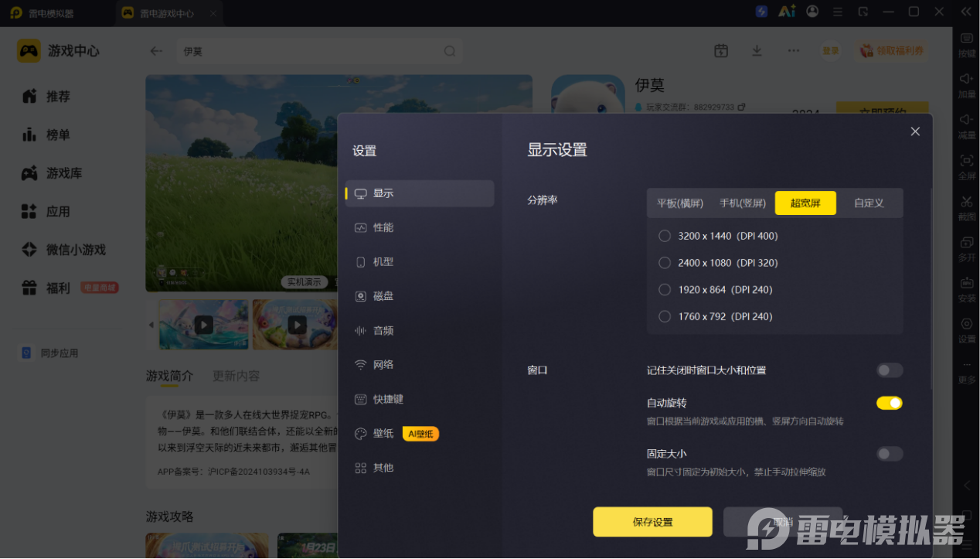Collapse right toolbar with double-chevron icon
This screenshot has width=980, height=559.
click(966, 12)
